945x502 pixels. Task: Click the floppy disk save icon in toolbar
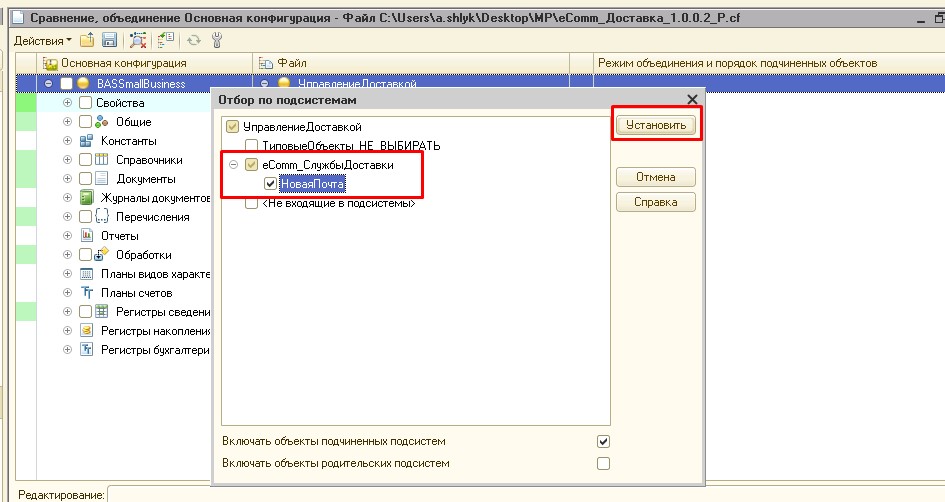[109, 40]
